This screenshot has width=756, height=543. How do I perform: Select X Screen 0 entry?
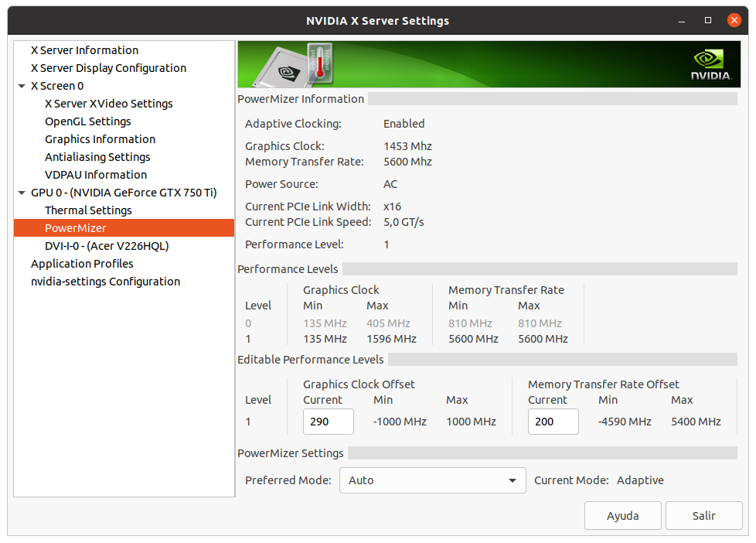57,86
